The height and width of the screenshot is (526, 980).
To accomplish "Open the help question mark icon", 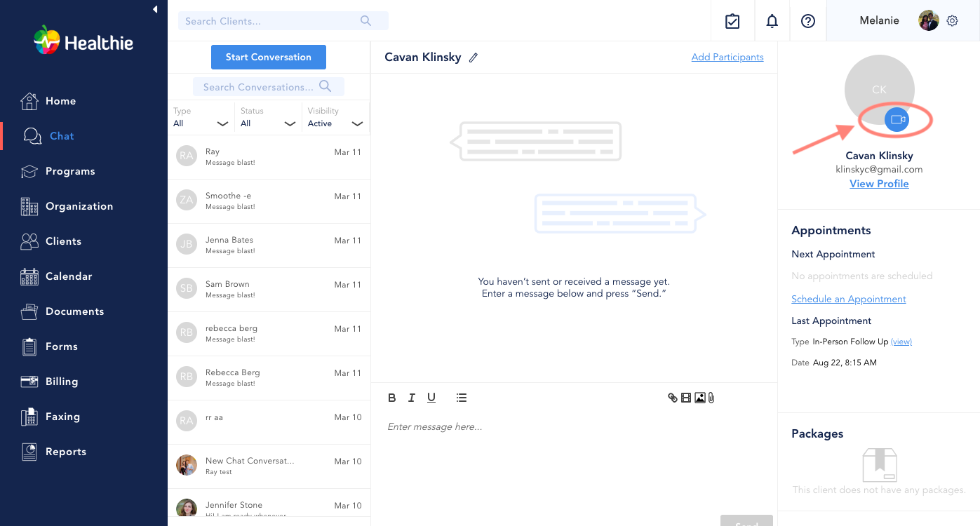I will pyautogui.click(x=808, y=21).
